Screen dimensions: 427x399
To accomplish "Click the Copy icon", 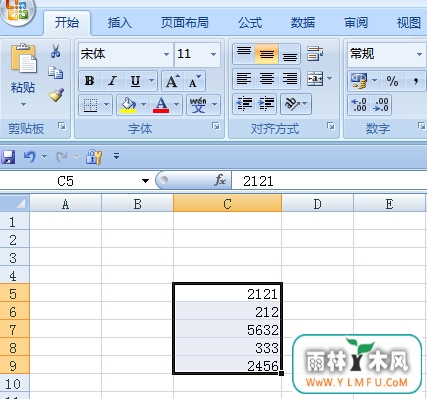I will pos(56,72).
